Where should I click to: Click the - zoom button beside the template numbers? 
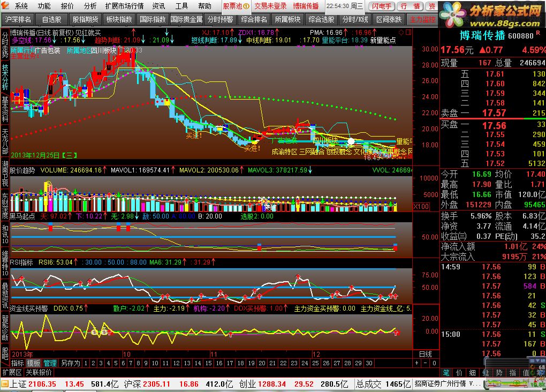tap(426, 363)
